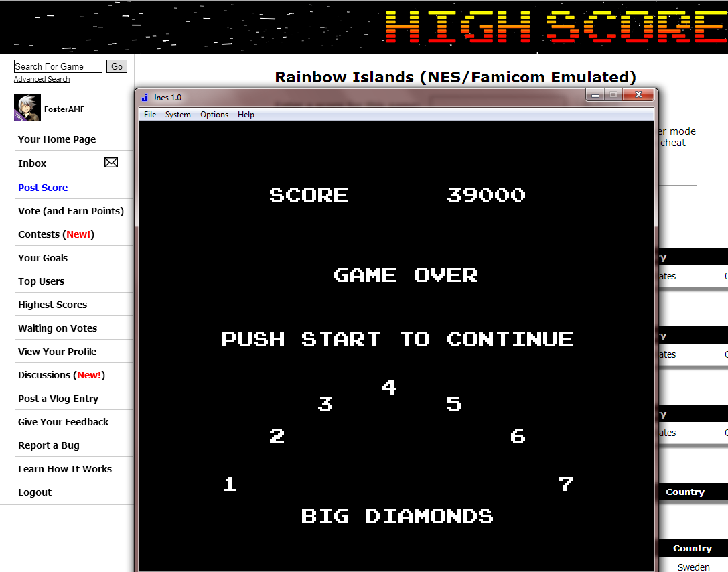Open the System menu in Jnes
The height and width of the screenshot is (572, 728).
pos(178,115)
